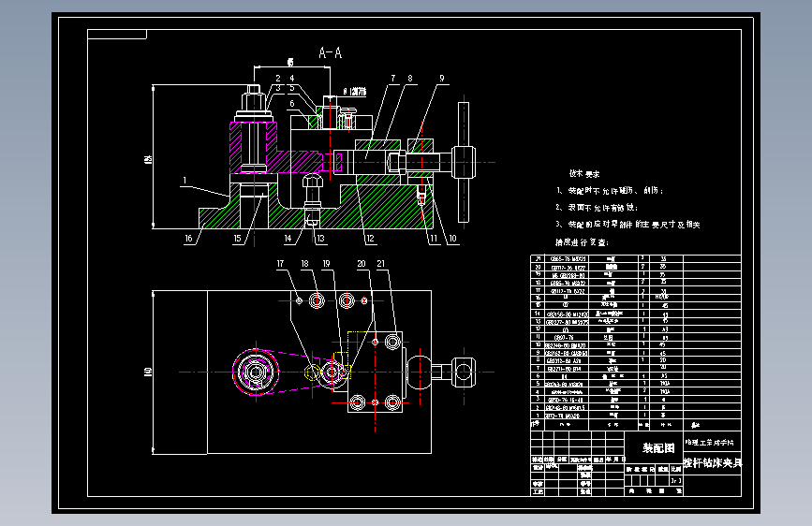The width and height of the screenshot is (812, 526).
Task: Select the Ø12H7 dimension text near callout 5
Action: click(x=355, y=92)
